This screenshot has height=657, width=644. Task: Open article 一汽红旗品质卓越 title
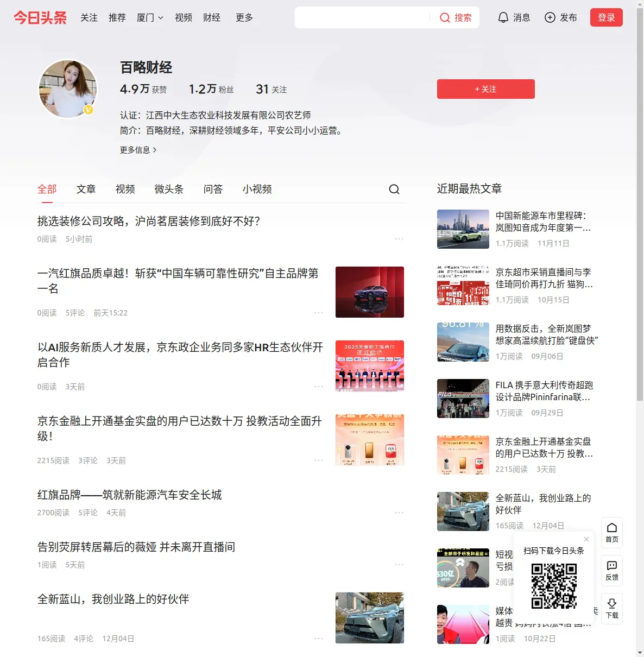tap(178, 281)
